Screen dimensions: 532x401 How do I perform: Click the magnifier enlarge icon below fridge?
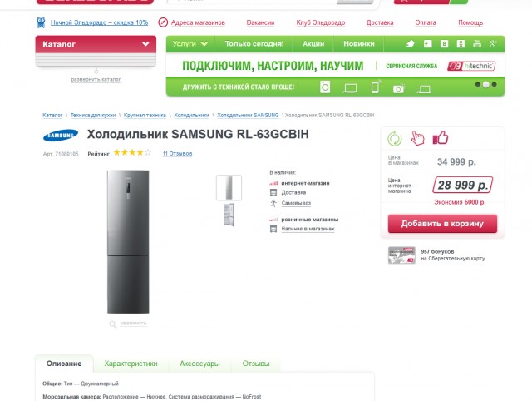click(x=114, y=323)
